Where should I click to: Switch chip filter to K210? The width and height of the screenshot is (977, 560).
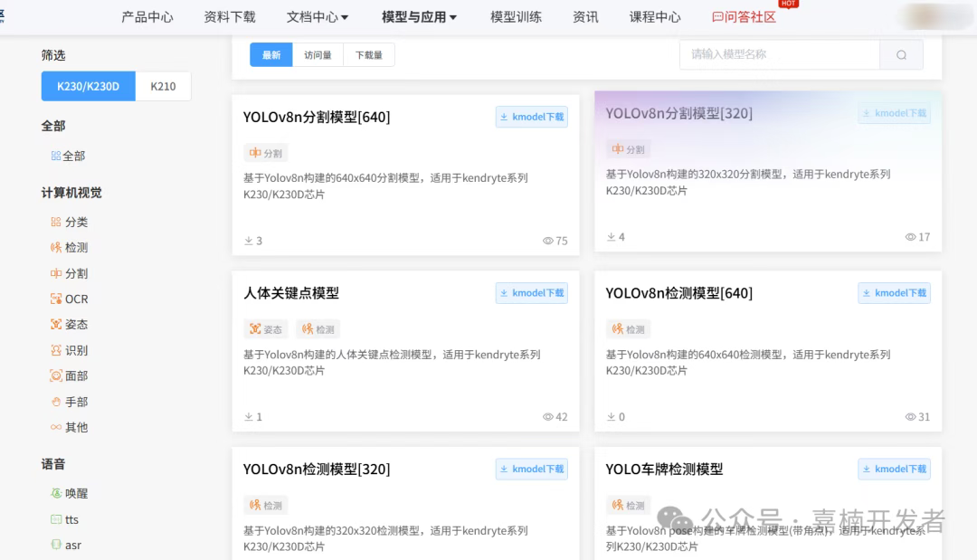pos(163,86)
